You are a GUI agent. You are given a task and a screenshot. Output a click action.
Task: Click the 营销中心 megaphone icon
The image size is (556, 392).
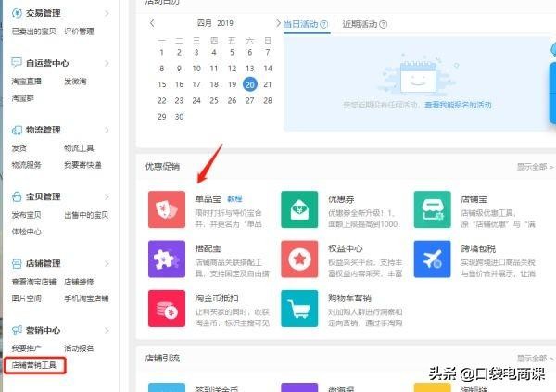(17, 330)
